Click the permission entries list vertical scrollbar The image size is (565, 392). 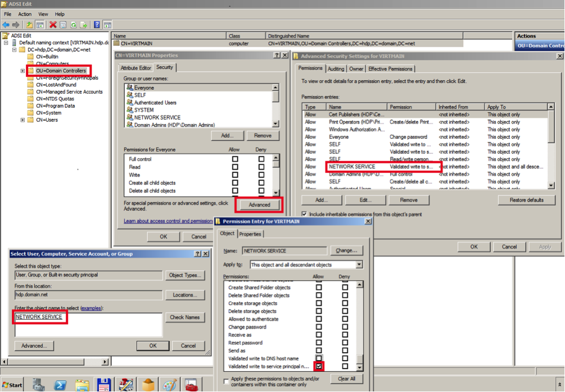coord(552,146)
